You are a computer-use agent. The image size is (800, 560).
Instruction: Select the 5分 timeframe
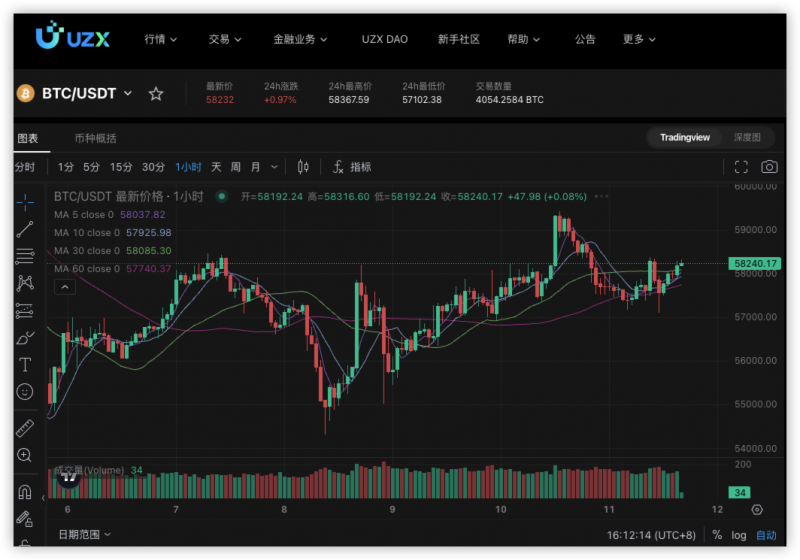91,167
